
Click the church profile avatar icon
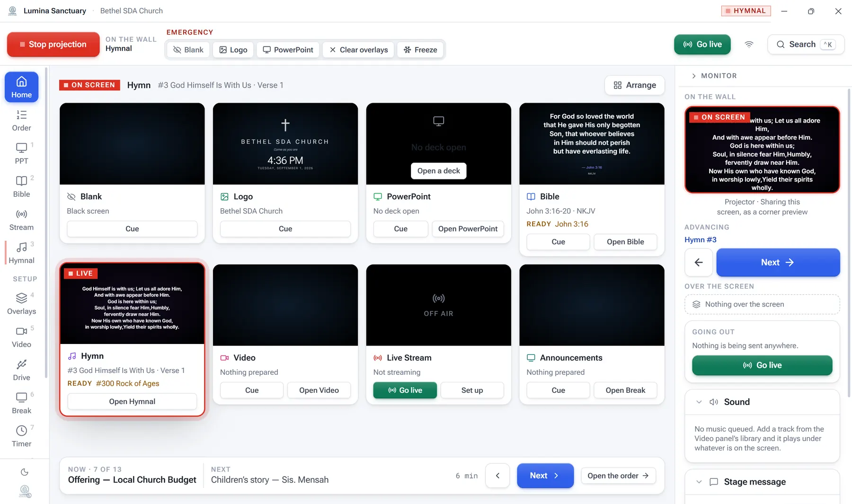25,491
